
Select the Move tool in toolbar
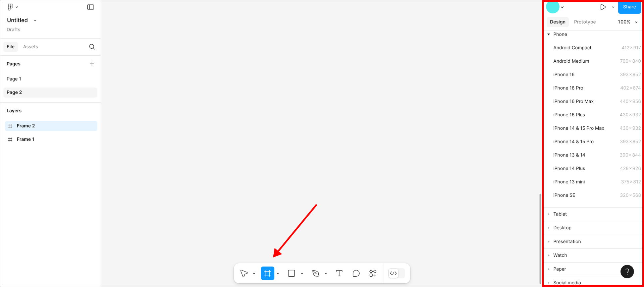(x=244, y=274)
